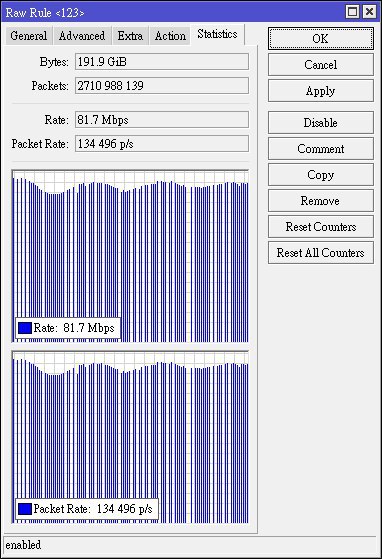Screen dimensions: 382x559
Task: Switch to the General tab
Action: [29, 36]
